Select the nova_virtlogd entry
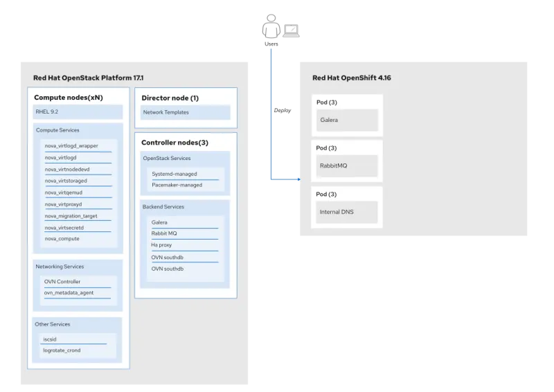 coord(60,158)
